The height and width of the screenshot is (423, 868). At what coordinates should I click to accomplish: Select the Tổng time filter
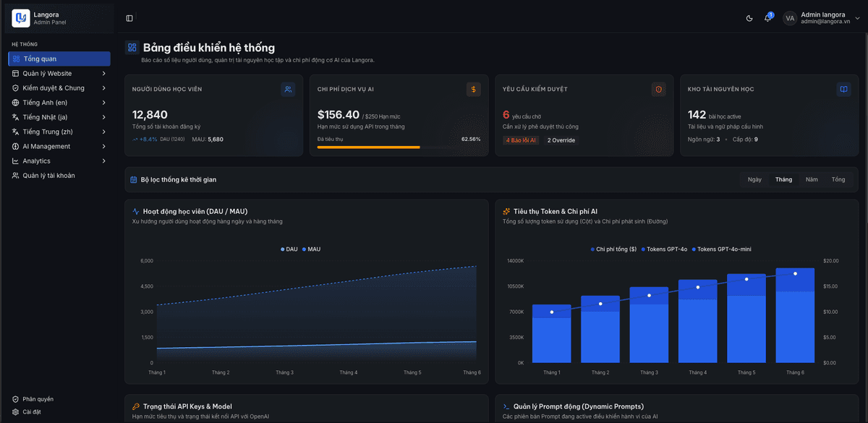click(838, 179)
